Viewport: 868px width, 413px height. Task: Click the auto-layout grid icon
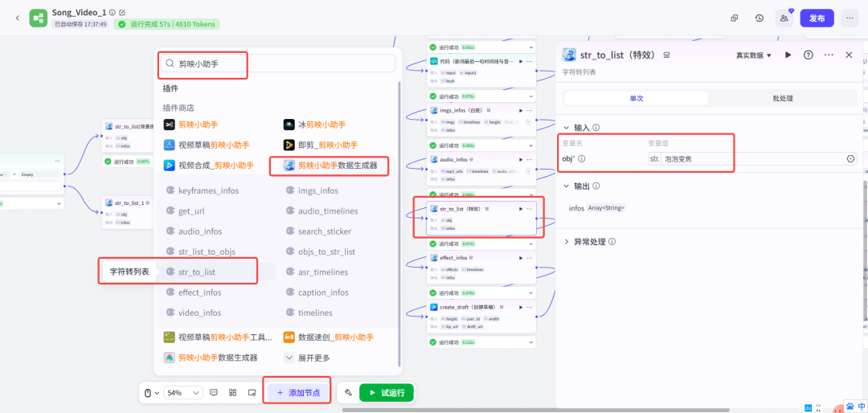(x=233, y=393)
